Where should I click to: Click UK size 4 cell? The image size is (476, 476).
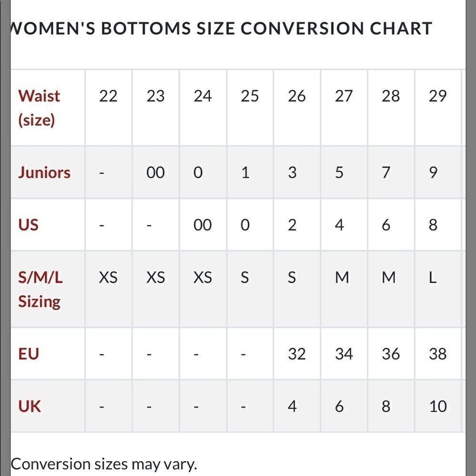(297, 406)
